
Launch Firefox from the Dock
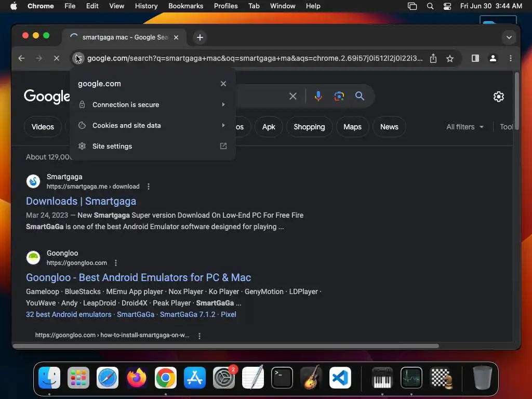(137, 377)
